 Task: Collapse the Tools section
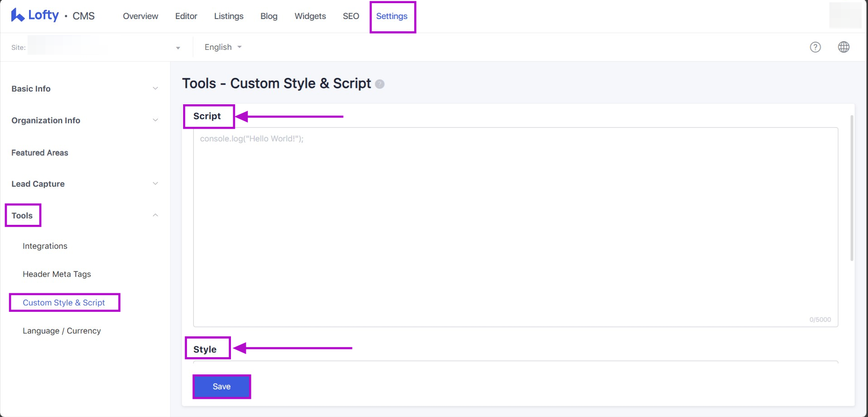(x=155, y=215)
